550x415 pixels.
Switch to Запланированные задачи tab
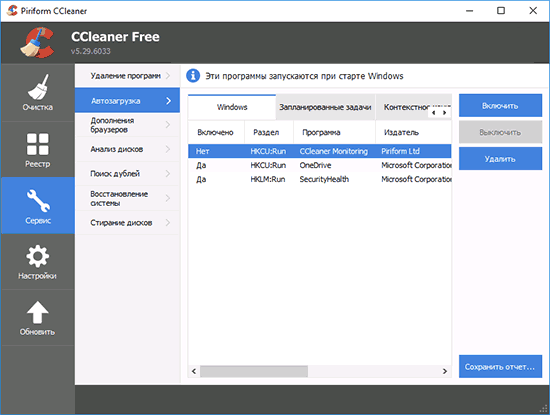(x=325, y=107)
